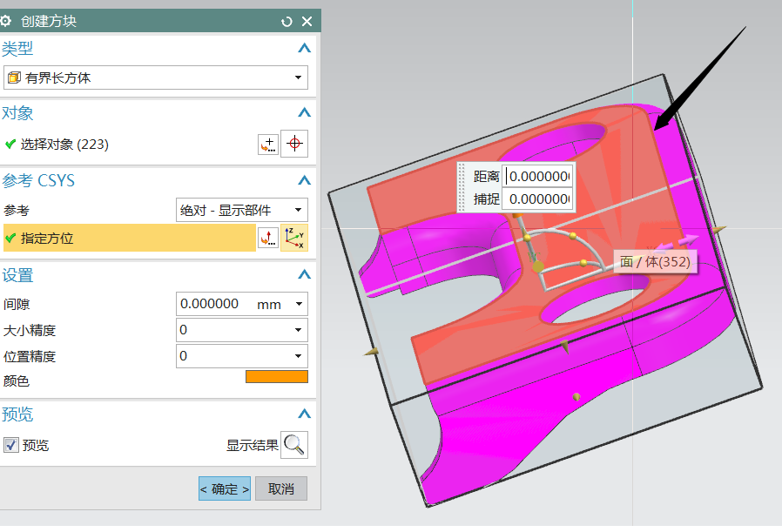Open the 有界长方体 type dropdown
Viewport: 782px width, 532px height.
click(156, 77)
